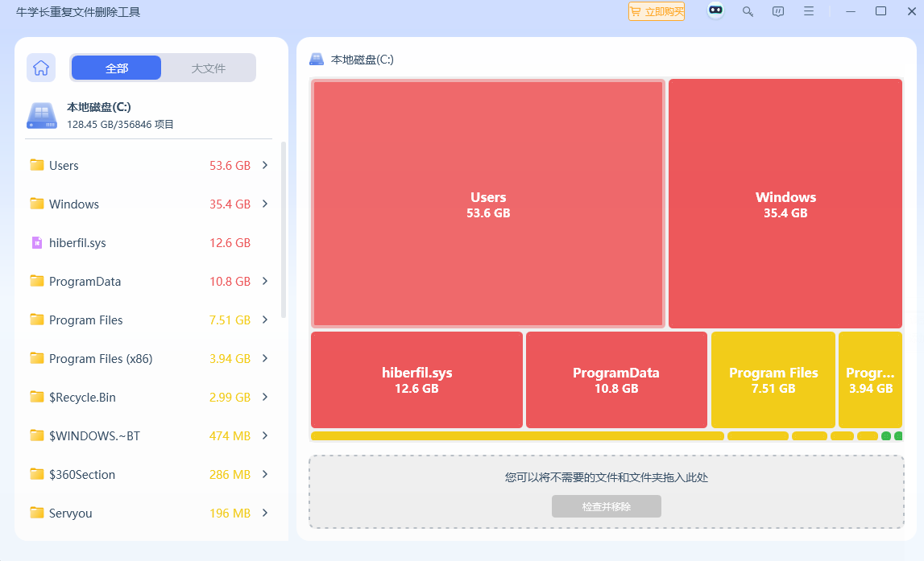Open the robot assistant icon

click(715, 11)
